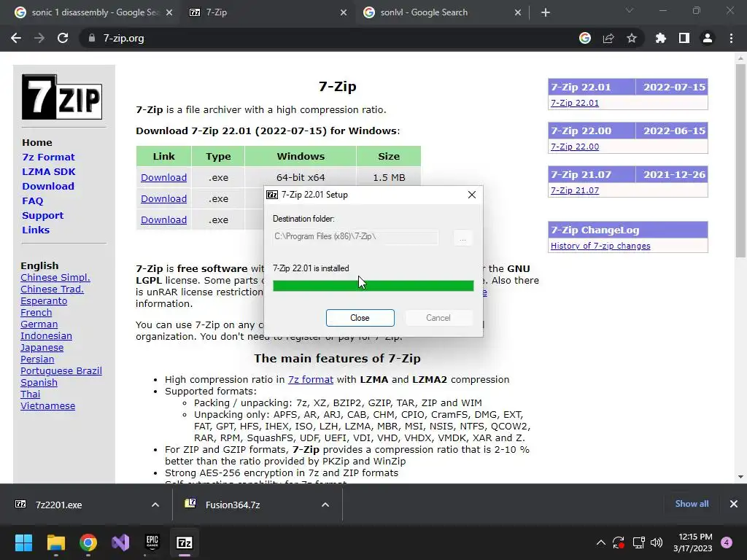
Task: Open a new browser tab
Action: (546, 12)
